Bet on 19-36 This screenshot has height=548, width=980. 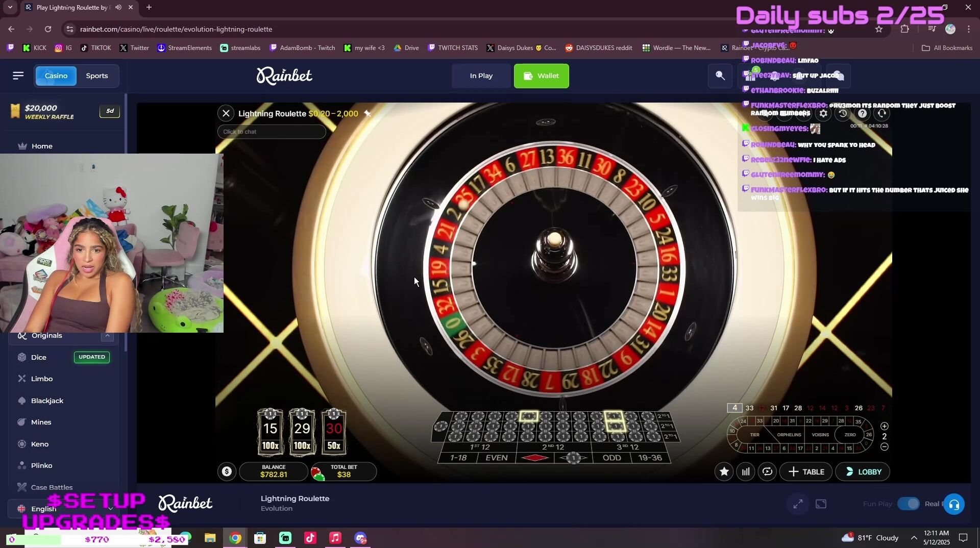coord(650,458)
